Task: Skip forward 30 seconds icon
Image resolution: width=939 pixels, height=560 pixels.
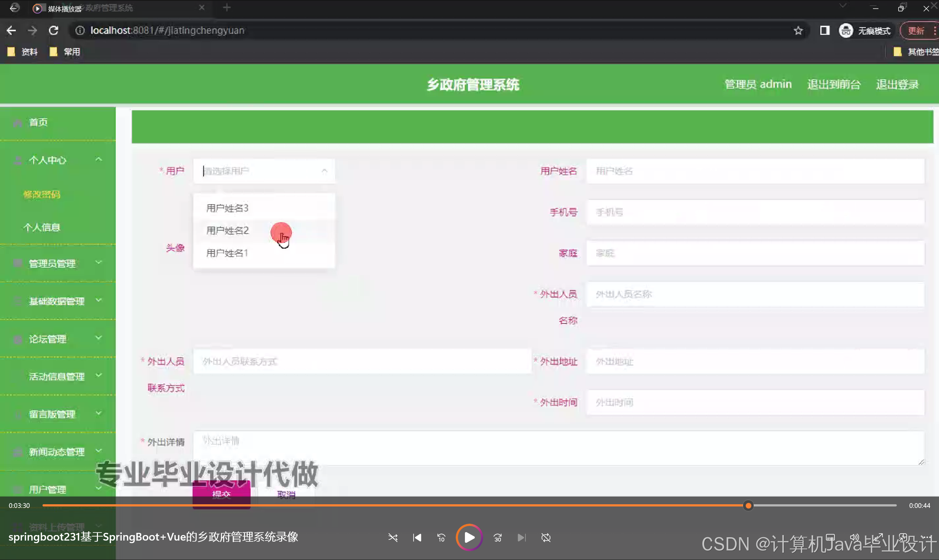Action: tap(498, 537)
